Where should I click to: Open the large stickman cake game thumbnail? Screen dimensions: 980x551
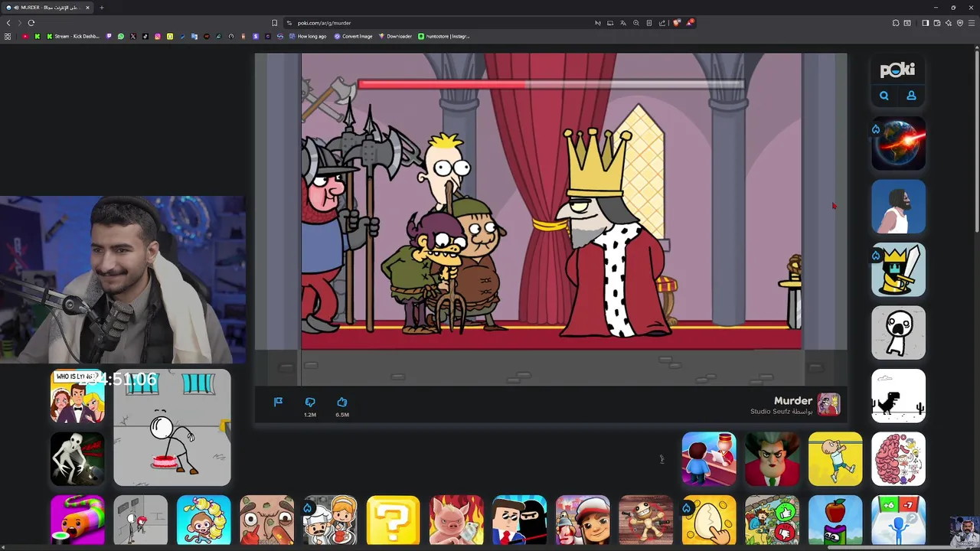coord(172,428)
